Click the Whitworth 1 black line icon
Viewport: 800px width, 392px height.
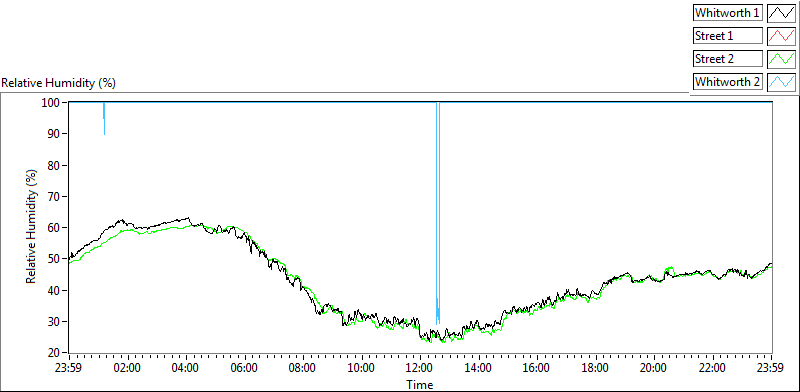781,13
